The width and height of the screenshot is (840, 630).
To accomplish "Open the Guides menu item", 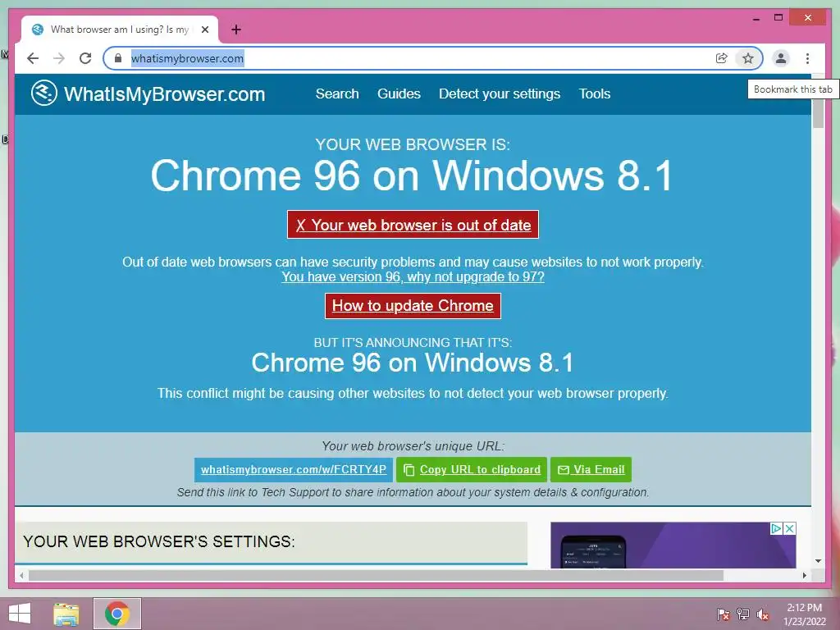I will pos(399,94).
